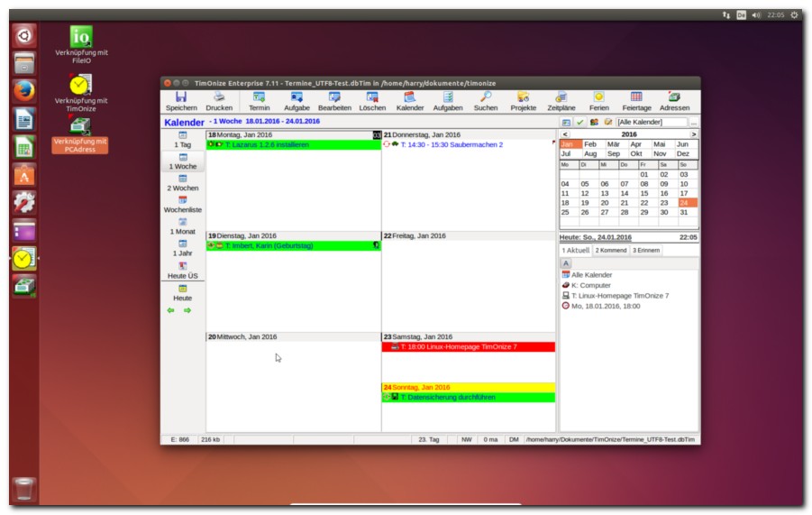Click the [Alle Kalender] field

[x=652, y=123]
